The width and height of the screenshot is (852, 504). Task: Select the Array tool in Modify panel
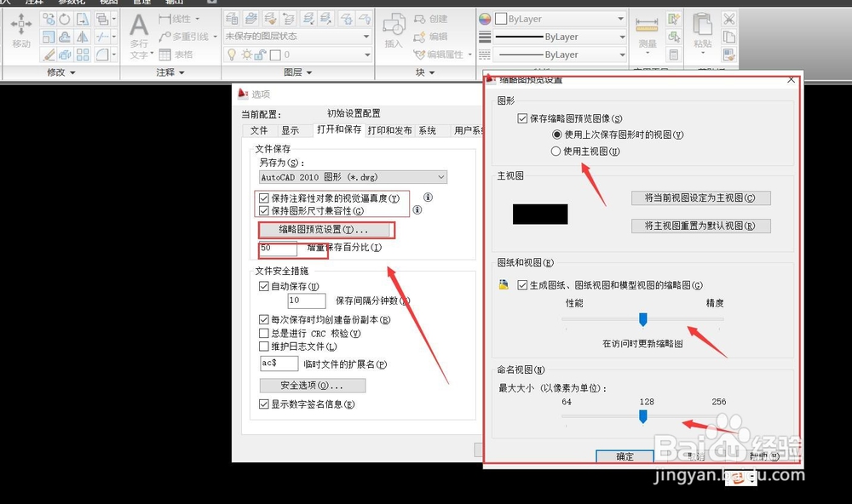pyautogui.click(x=83, y=54)
